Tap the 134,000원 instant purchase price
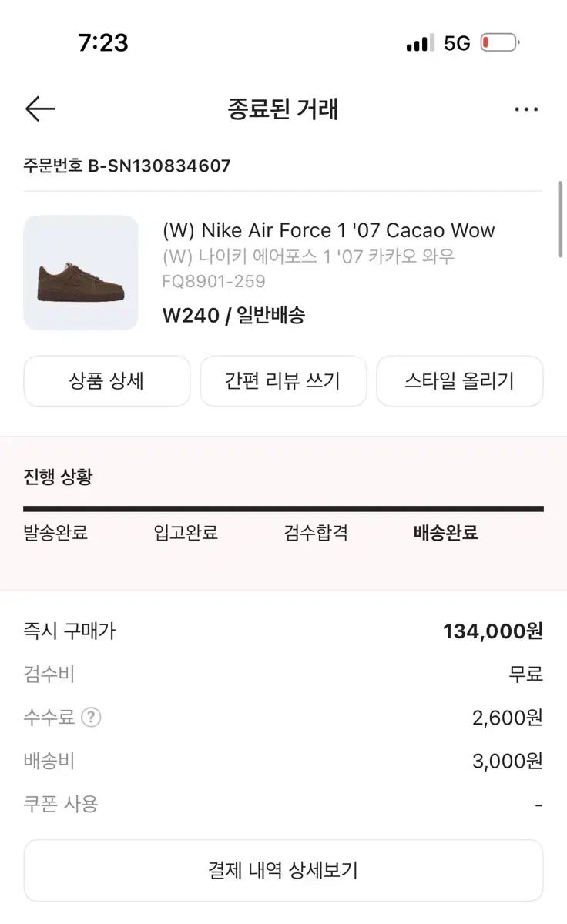Viewport: 567px width, 924px height. coord(492,631)
